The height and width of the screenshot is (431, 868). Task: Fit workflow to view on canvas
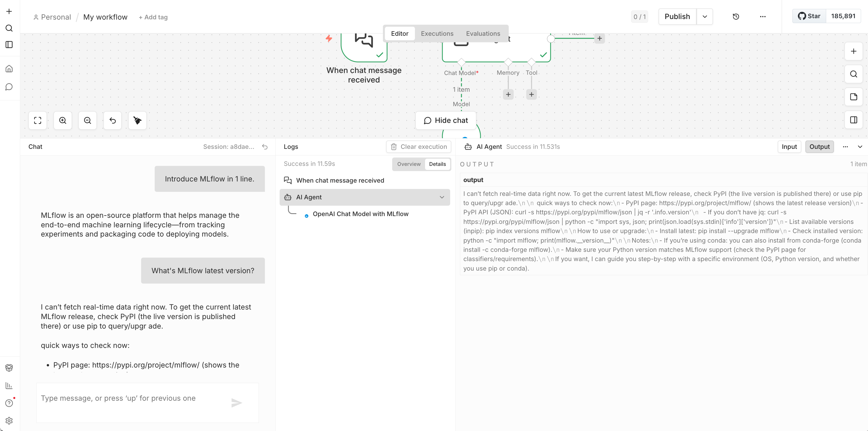pos(38,120)
